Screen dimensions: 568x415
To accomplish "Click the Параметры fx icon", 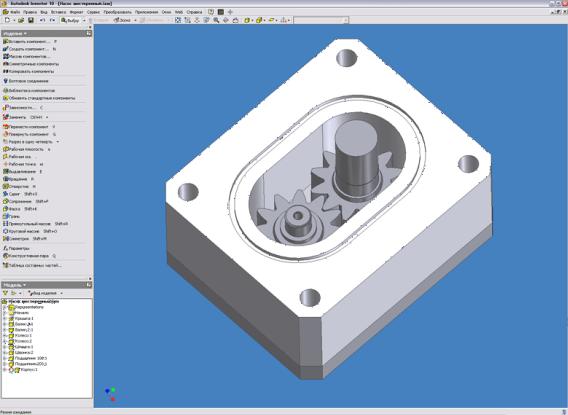I will [5, 248].
